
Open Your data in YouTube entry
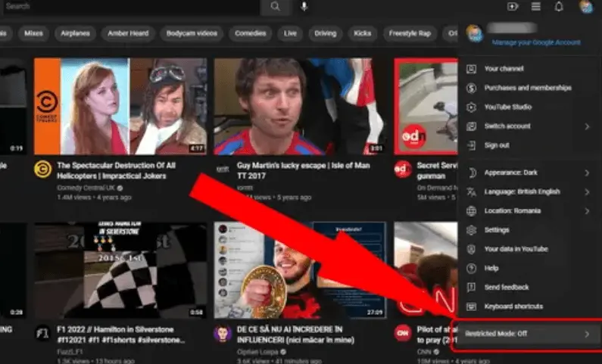coord(530,249)
